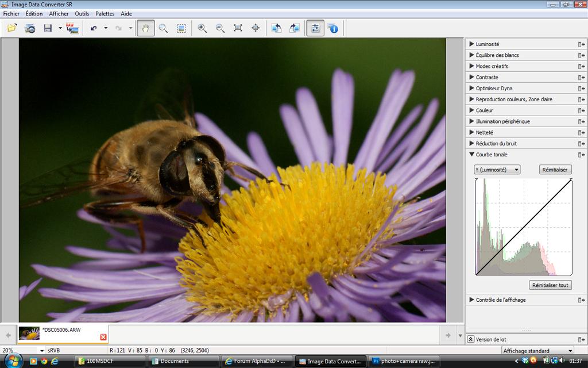Open Documents taskbar window

pos(183,361)
